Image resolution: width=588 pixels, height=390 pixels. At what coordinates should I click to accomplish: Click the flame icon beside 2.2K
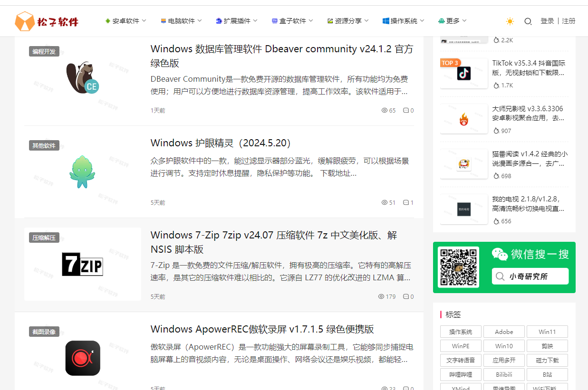coord(496,40)
